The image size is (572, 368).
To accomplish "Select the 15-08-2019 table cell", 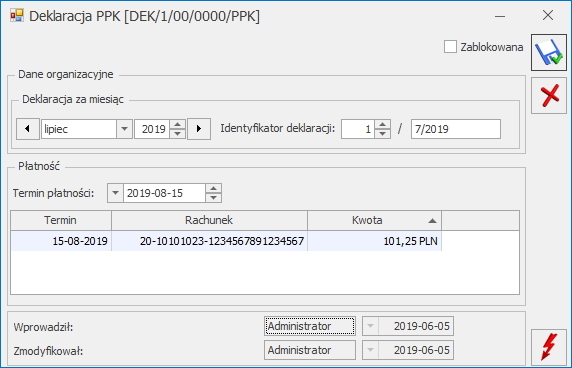I will point(61,241).
